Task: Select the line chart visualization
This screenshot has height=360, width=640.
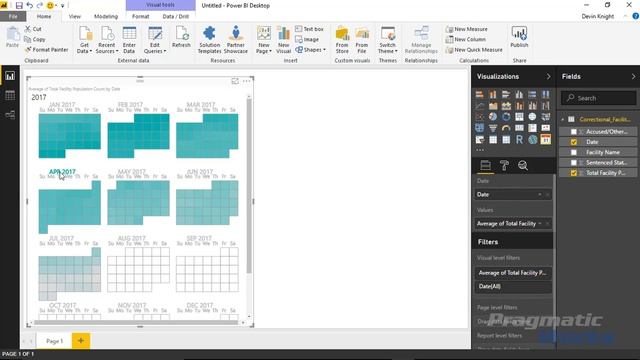Action: pyautogui.click(x=480, y=106)
